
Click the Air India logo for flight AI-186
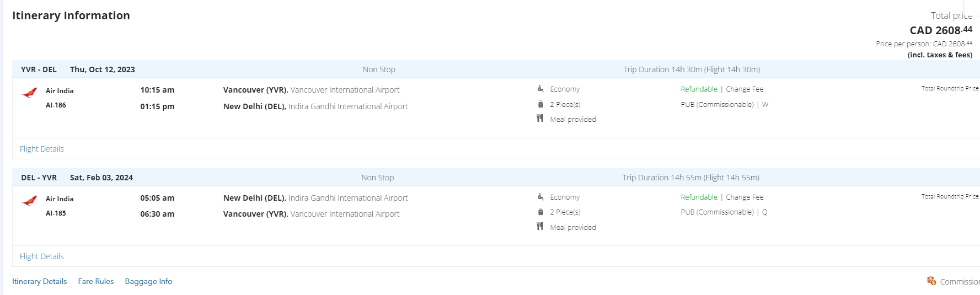click(29, 93)
